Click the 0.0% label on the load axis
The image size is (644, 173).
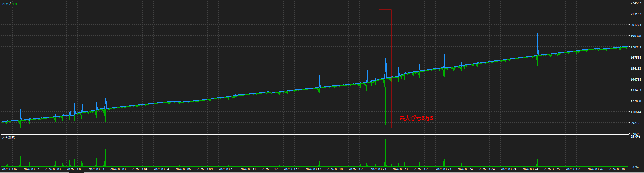click(x=635, y=167)
